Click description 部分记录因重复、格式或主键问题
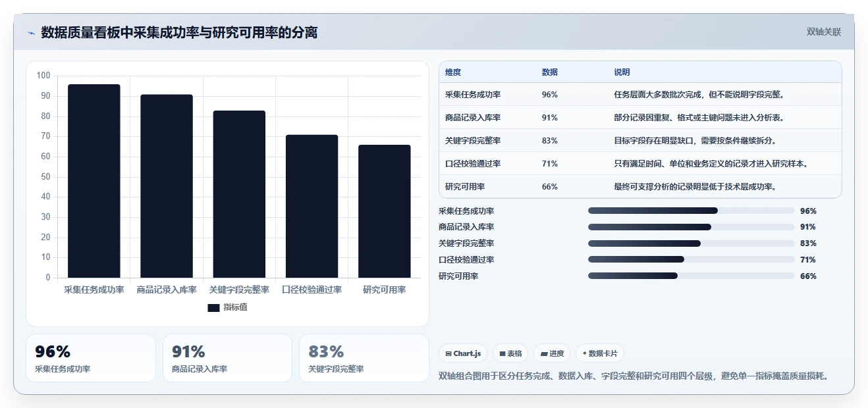Screen dimensions: 868x408 [699, 118]
